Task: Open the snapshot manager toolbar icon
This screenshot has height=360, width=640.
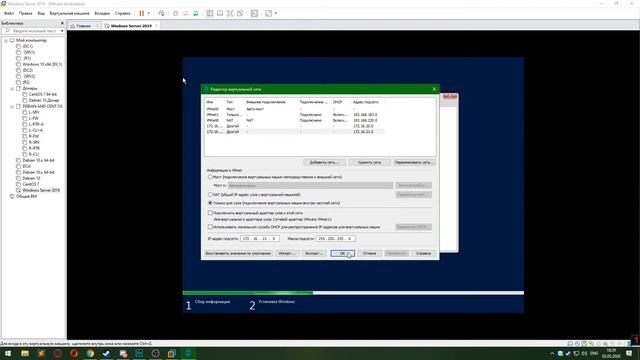Action: (196, 13)
